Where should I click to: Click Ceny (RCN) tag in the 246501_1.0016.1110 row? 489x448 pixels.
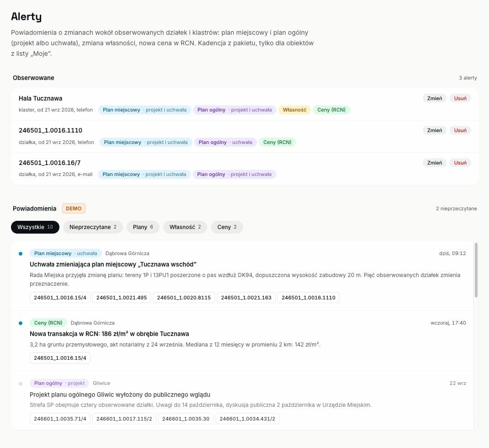point(277,142)
